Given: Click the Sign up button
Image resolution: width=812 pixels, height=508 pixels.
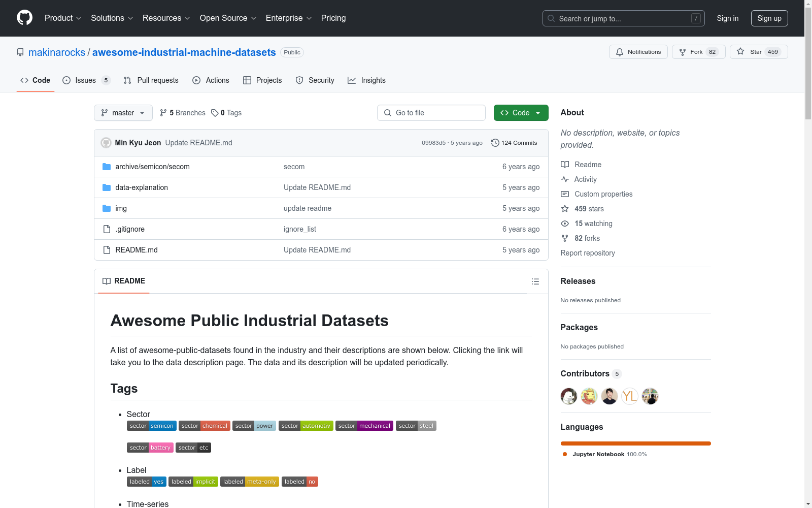Looking at the screenshot, I should coord(769,18).
